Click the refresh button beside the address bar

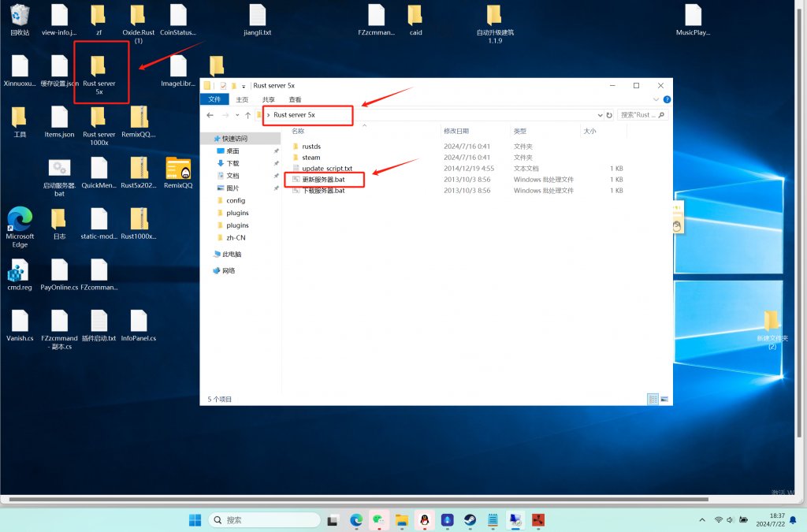point(611,115)
